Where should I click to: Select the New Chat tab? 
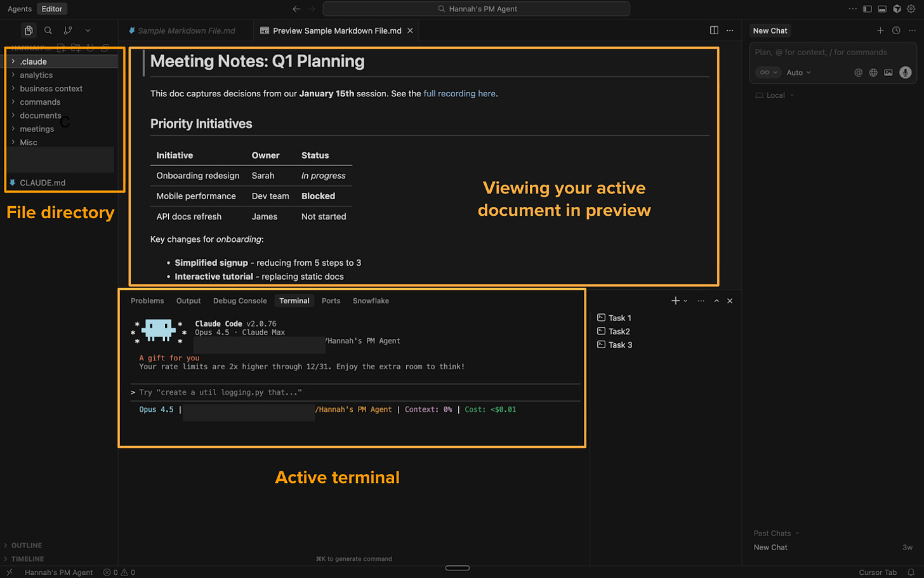770,30
